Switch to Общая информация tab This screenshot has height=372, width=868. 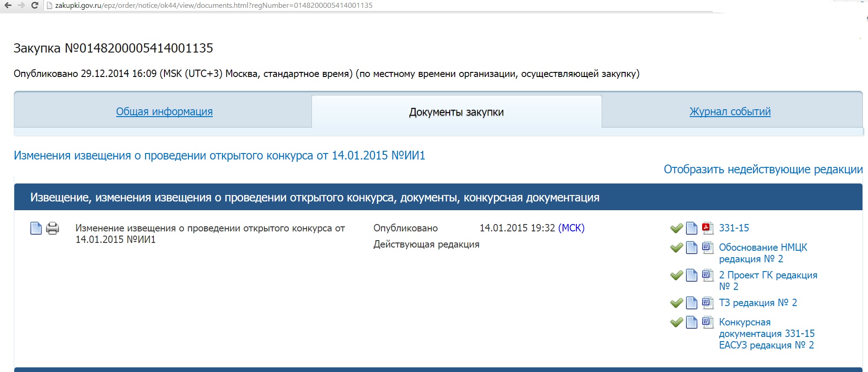164,112
